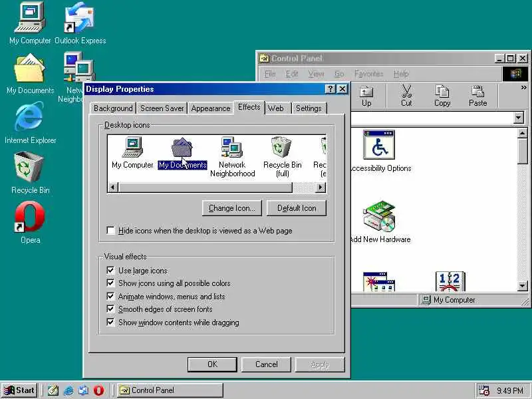
Task: Select the Outlook Express desktop shortcut
Action: click(80, 23)
